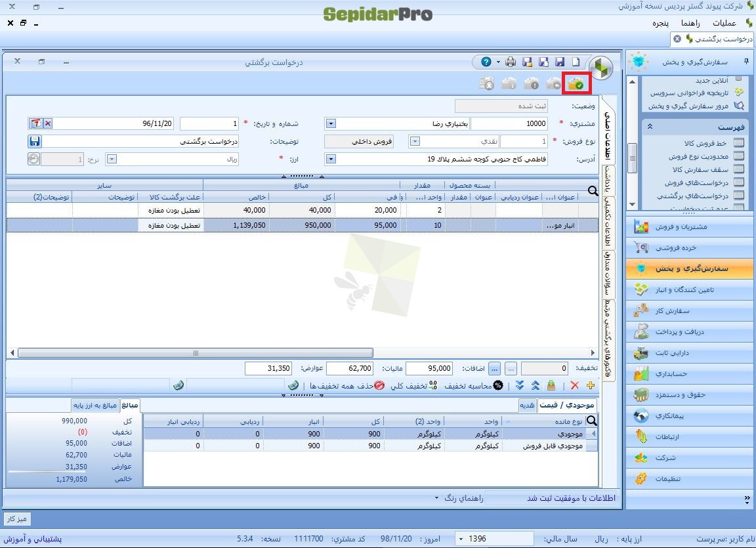756x548 pixels.
Task: Open سقف سفارش کالا list item
Action: (x=700, y=170)
